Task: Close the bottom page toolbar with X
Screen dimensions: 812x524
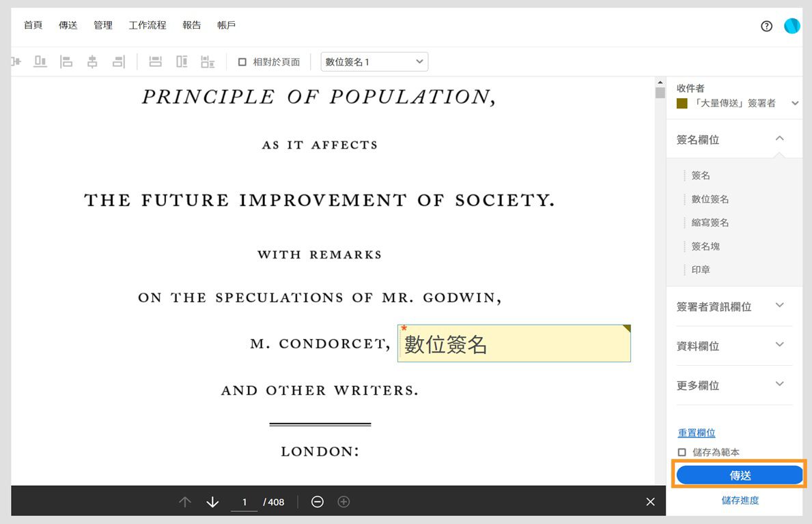Action: click(650, 501)
